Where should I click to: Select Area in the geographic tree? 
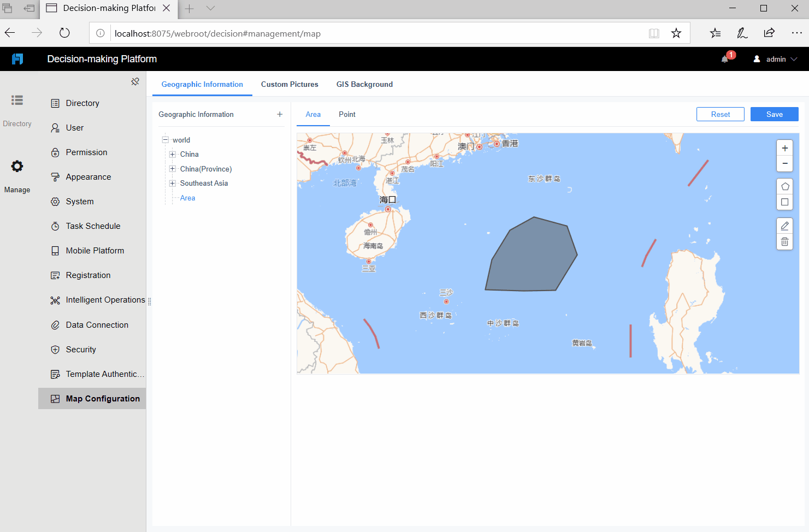(187, 198)
